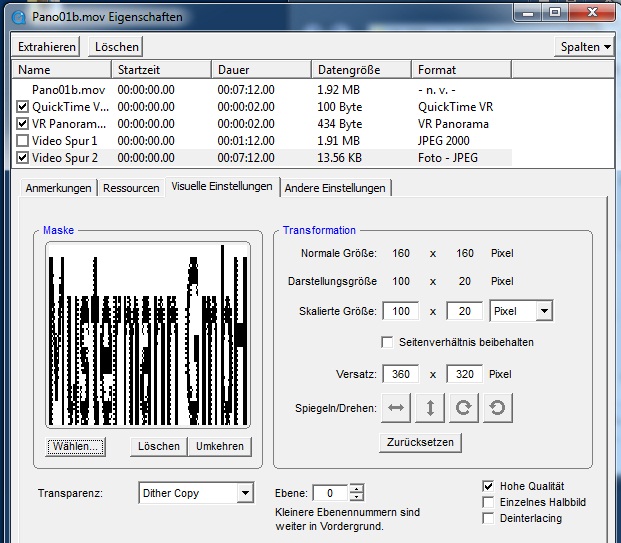Increase the Ebene value with up arrow

tap(357, 488)
